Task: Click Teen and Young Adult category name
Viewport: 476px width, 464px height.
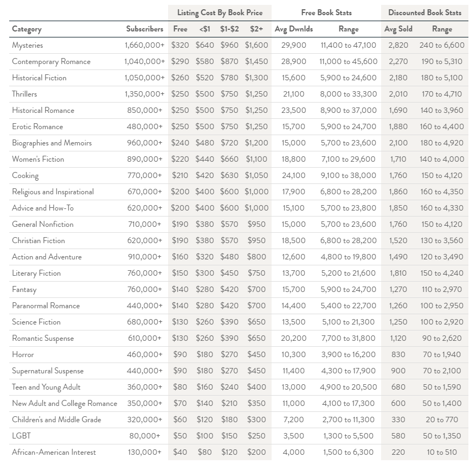Action: point(46,387)
